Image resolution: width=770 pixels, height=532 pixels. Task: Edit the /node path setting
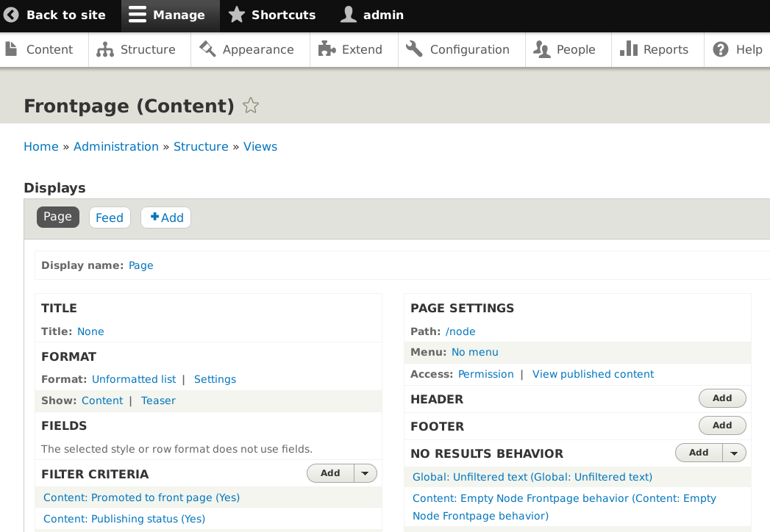click(x=460, y=331)
